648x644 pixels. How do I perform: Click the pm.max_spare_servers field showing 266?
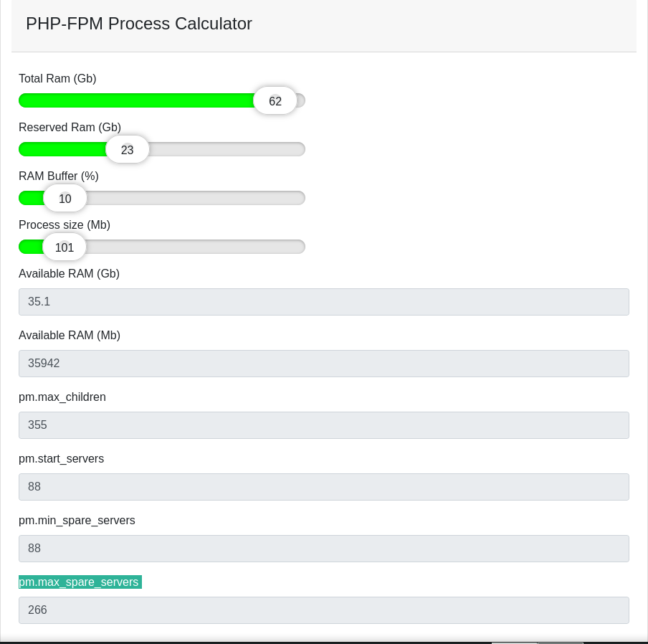323,610
